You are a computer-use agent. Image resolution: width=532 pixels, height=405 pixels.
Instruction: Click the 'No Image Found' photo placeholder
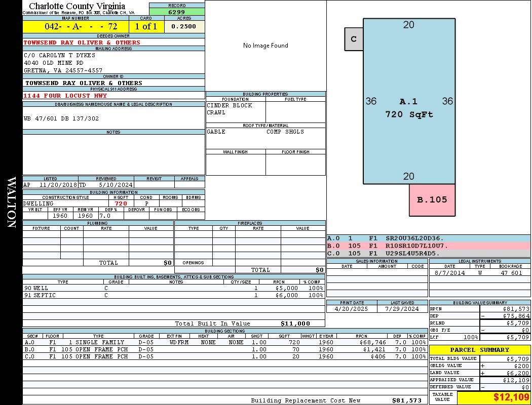pyautogui.click(x=265, y=46)
